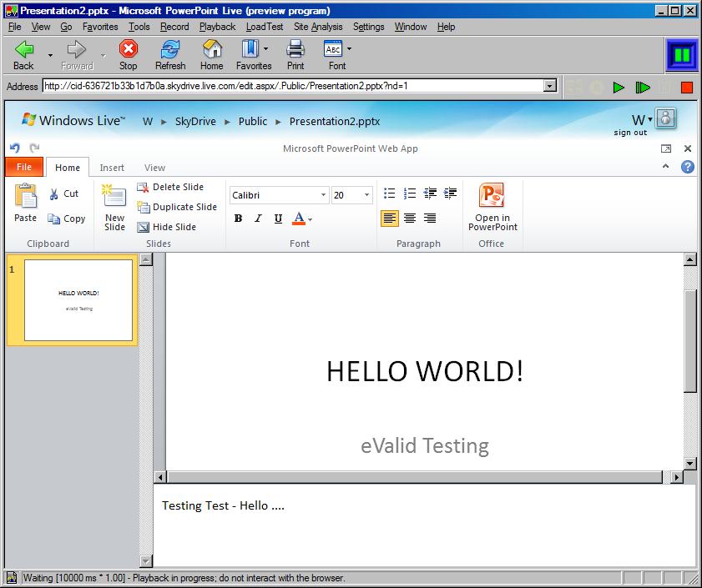Click into the Address URL field
This screenshot has height=588, width=702.
pos(293,85)
